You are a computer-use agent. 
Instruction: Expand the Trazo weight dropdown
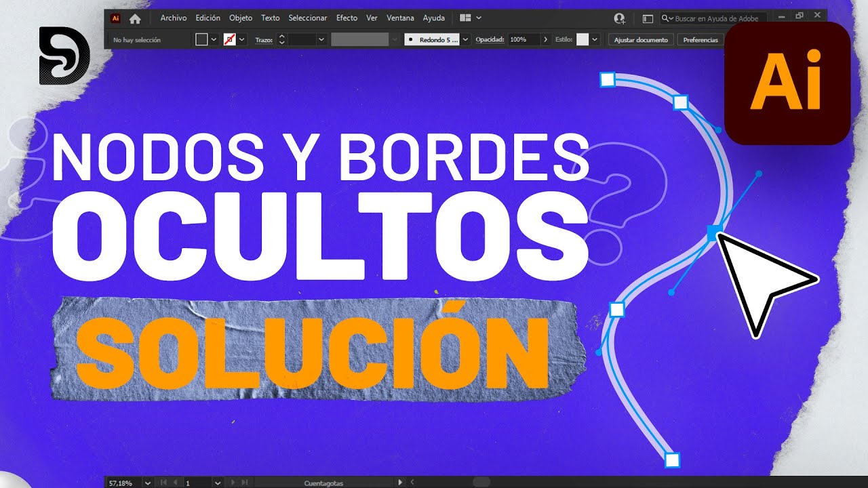click(x=321, y=40)
